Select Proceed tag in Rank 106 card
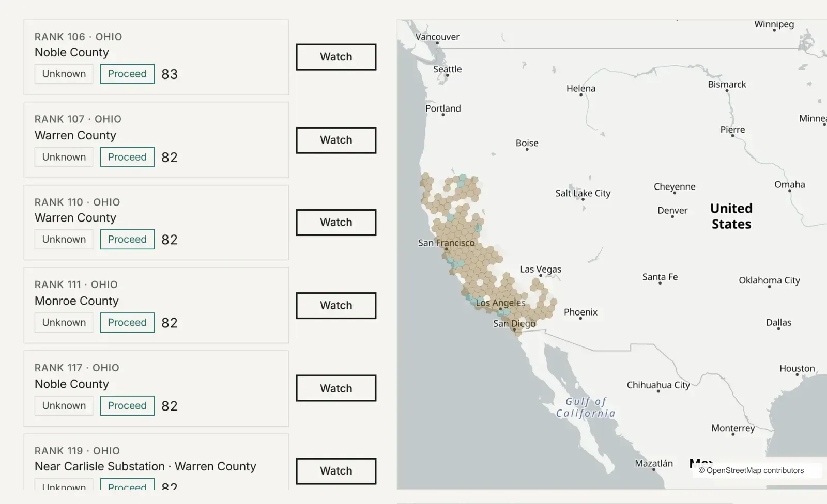Viewport: 827px width, 504px height. tap(127, 74)
